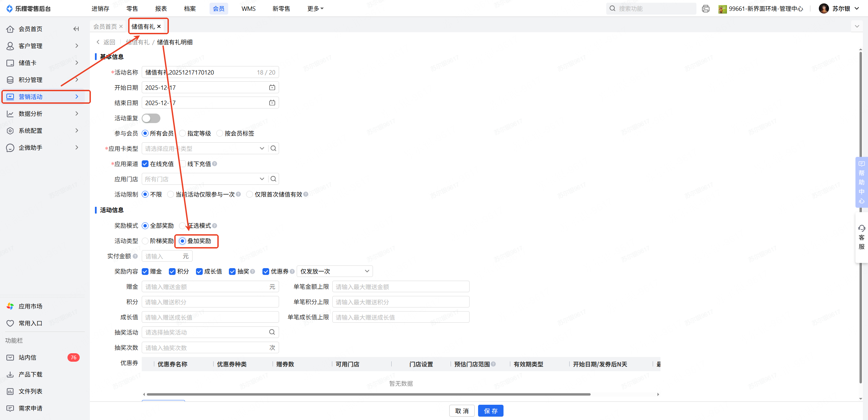Toggle the repeat activity (活动重复) switch

[x=151, y=118]
